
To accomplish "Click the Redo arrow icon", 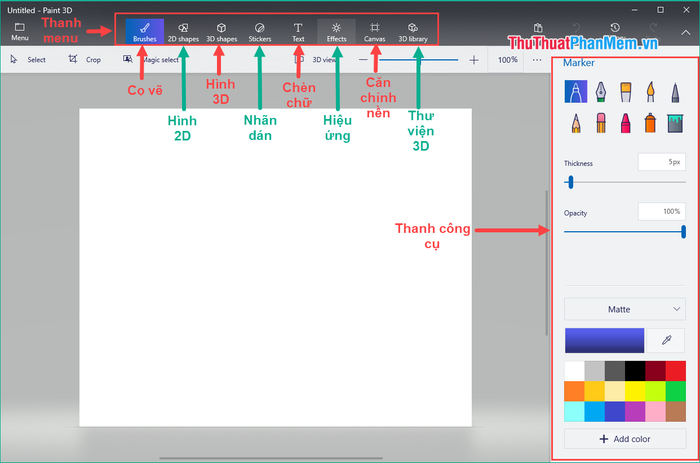I will tap(653, 28).
